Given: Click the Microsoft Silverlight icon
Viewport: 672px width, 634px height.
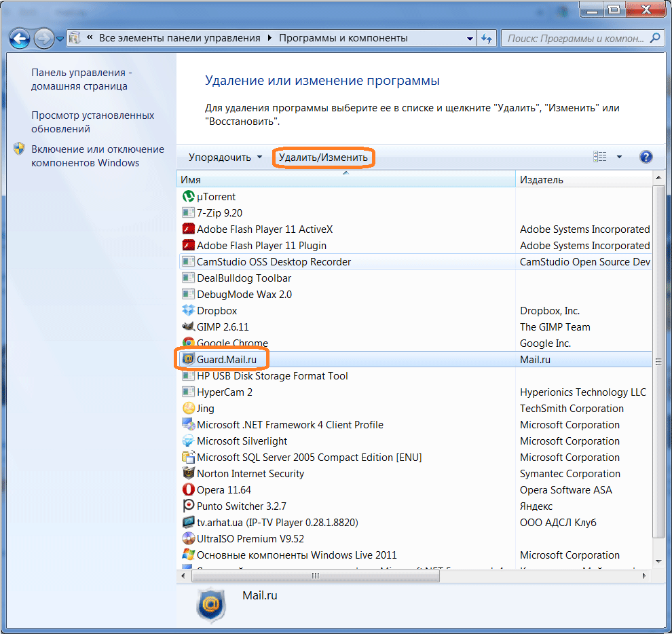Looking at the screenshot, I should coord(188,441).
